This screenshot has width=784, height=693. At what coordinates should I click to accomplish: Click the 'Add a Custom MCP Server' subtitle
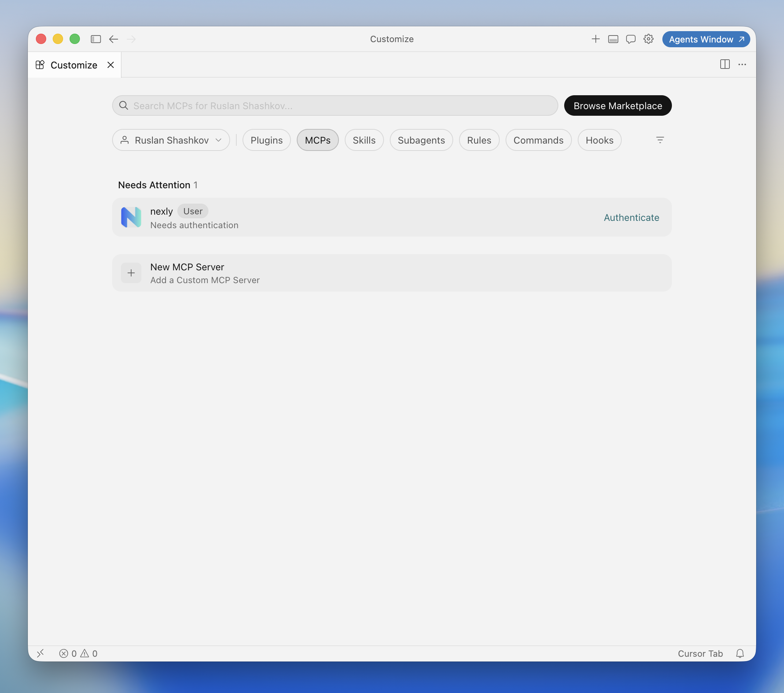click(205, 280)
